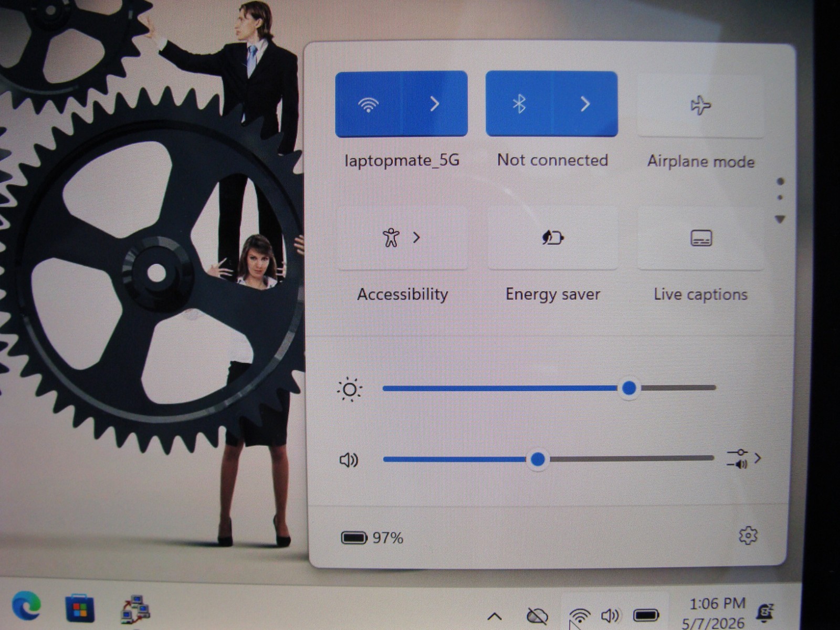Click the brightness slider handle
The width and height of the screenshot is (840, 630).
coord(629,388)
